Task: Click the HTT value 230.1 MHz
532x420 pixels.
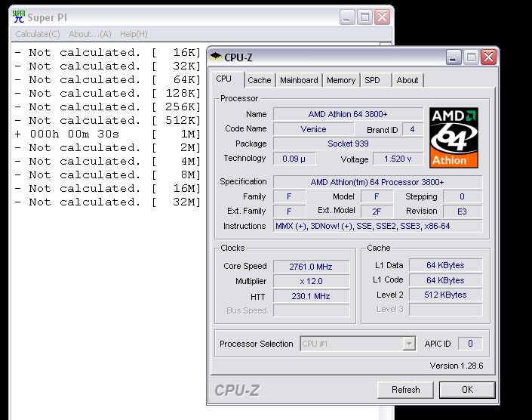Action: 311,296
